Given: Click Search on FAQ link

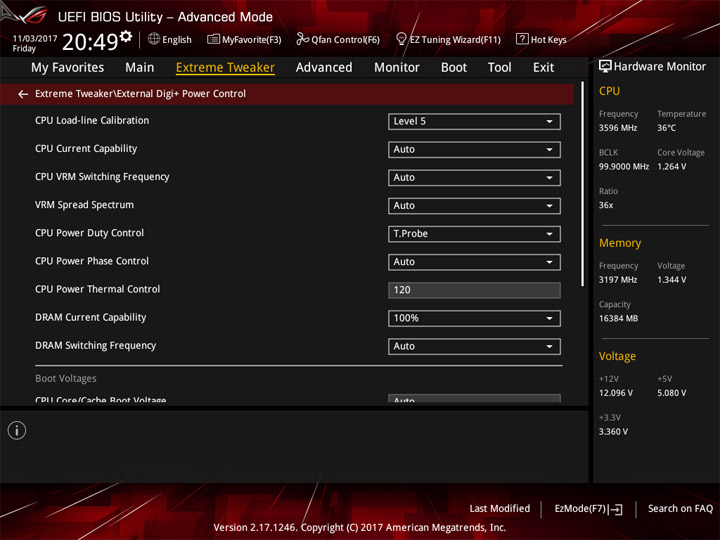Looking at the screenshot, I should (680, 508).
